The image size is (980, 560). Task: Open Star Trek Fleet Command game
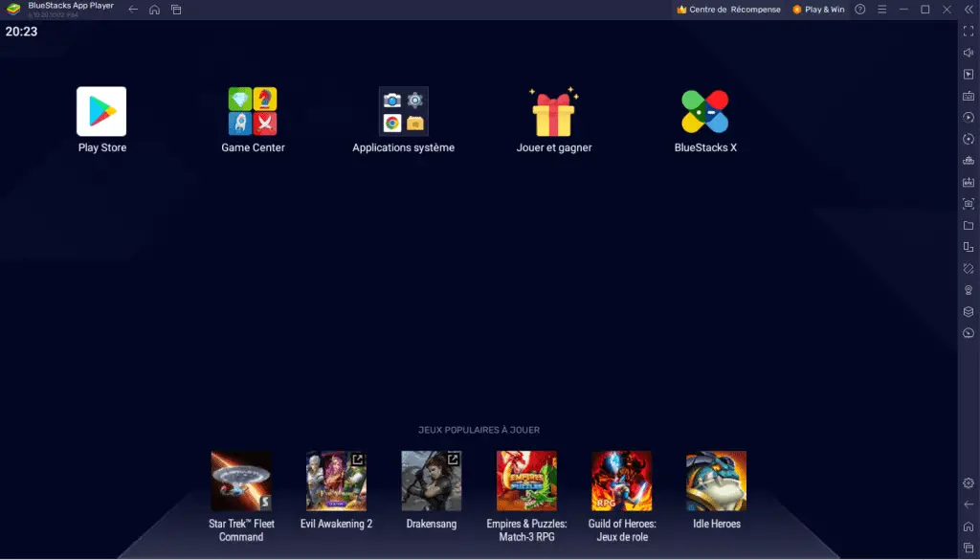coord(241,481)
